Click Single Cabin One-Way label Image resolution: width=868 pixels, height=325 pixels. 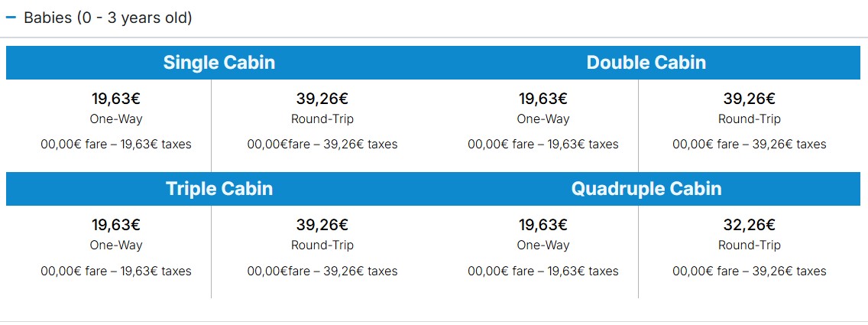116,119
